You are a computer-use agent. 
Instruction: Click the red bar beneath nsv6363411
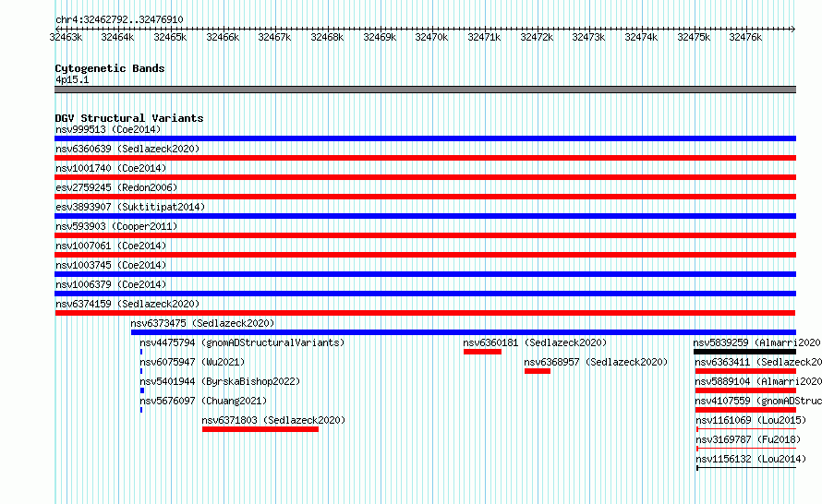745,371
